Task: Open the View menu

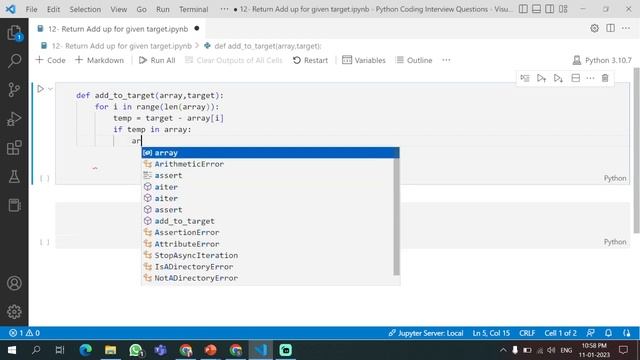Action: [118, 9]
